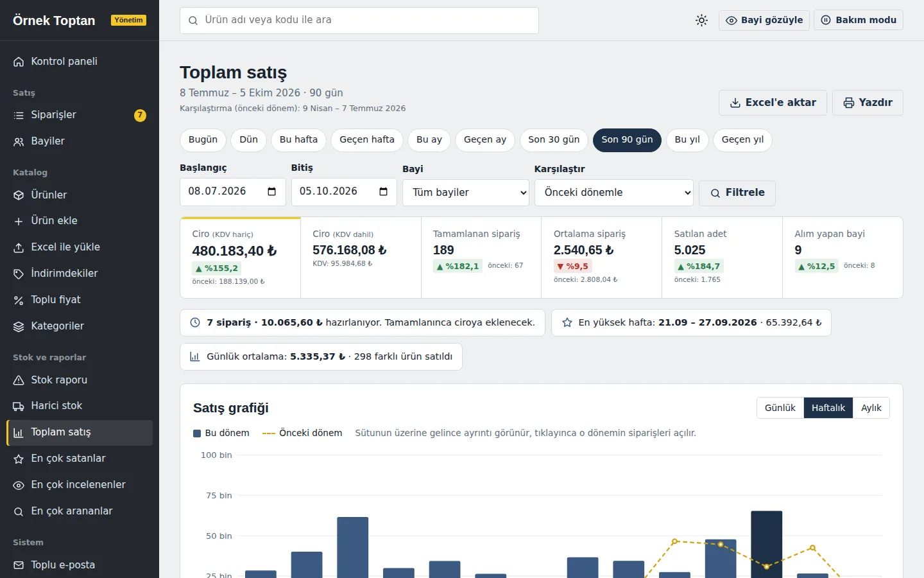Open Ürünler catalog page
Viewport: 924px width, 578px height.
(x=80, y=195)
